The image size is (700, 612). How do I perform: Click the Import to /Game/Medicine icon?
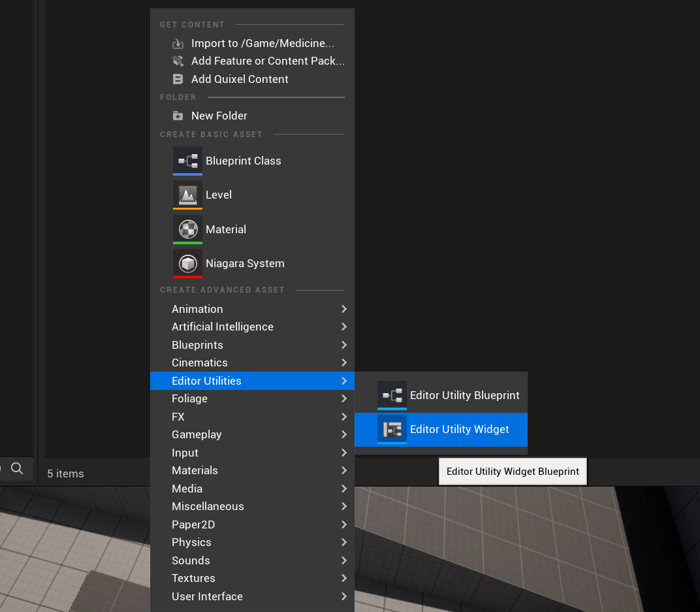point(178,43)
